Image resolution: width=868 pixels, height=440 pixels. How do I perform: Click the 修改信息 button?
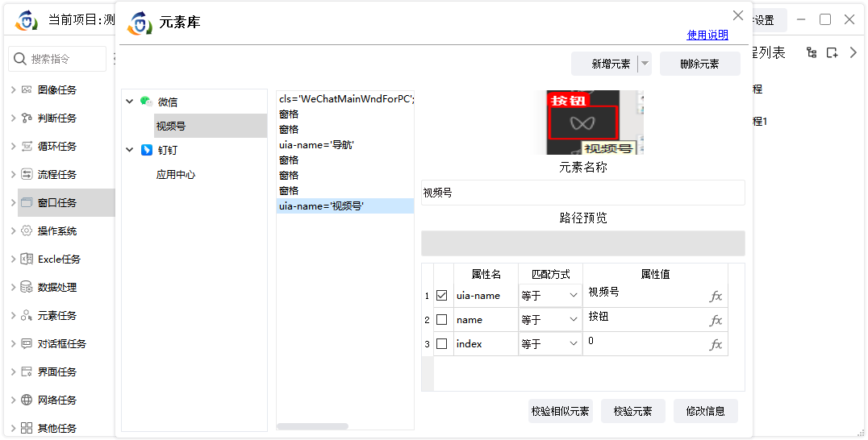click(705, 411)
